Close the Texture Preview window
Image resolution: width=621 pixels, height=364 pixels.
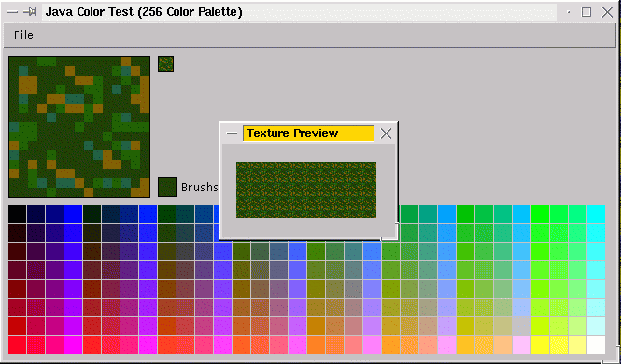point(386,133)
